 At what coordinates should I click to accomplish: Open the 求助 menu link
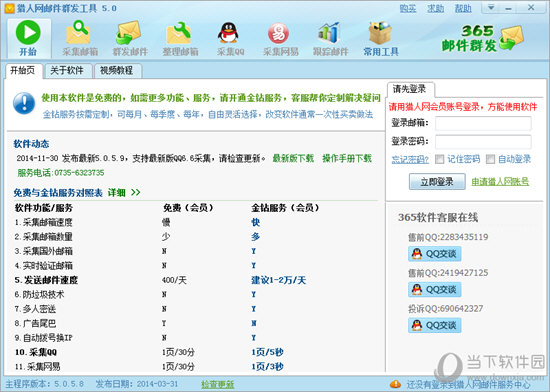[x=435, y=8]
